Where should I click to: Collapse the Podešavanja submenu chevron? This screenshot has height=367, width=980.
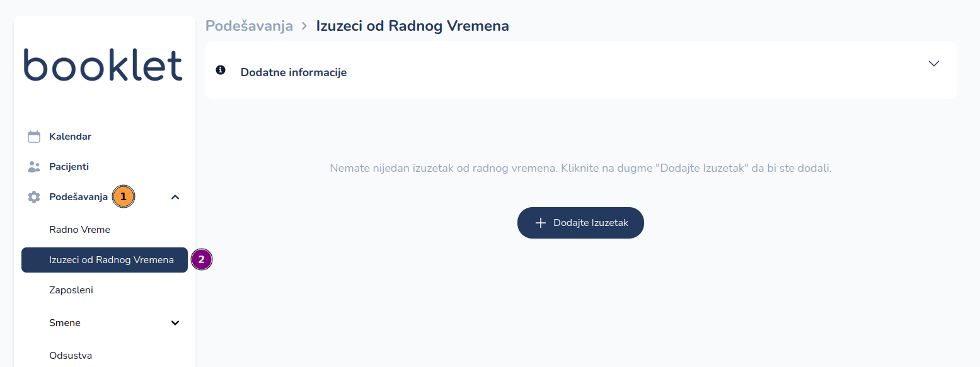coord(175,197)
